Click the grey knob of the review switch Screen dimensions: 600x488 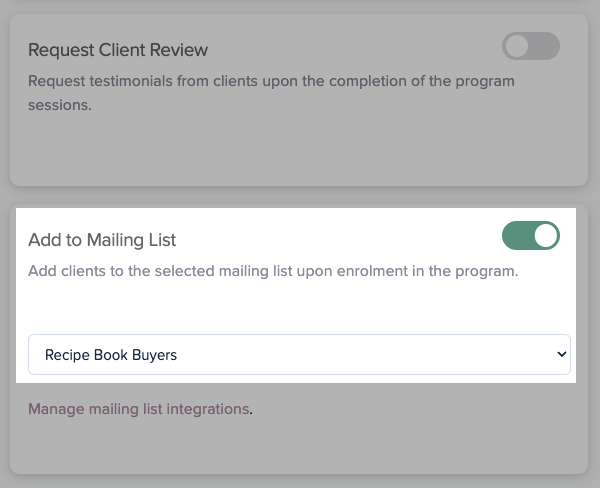(517, 46)
